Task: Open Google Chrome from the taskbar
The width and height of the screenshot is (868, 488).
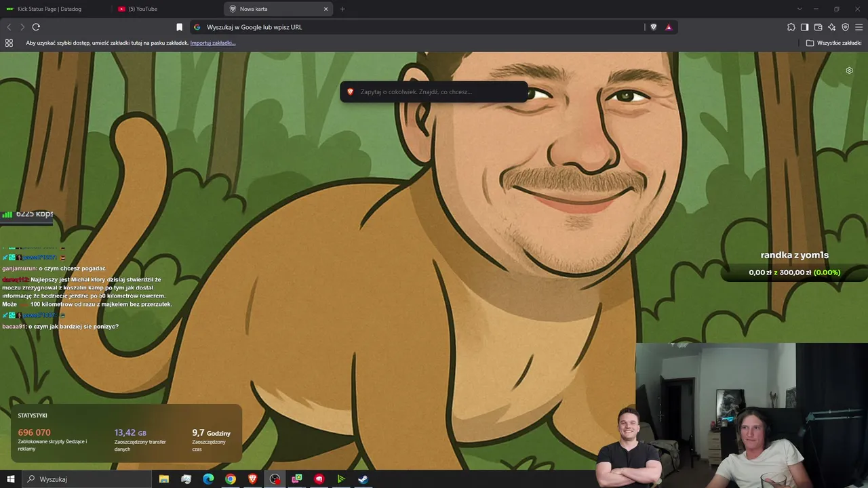Action: (x=231, y=479)
